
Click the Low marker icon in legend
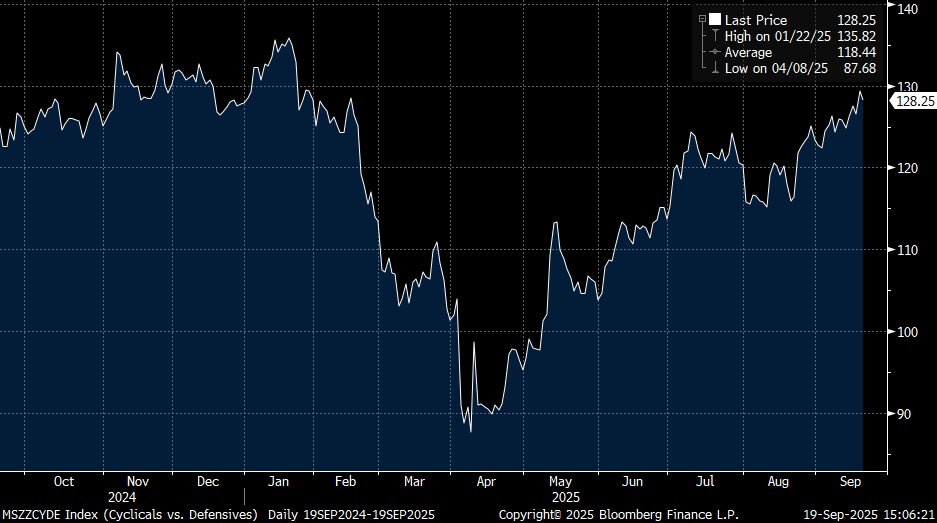[x=715, y=68]
